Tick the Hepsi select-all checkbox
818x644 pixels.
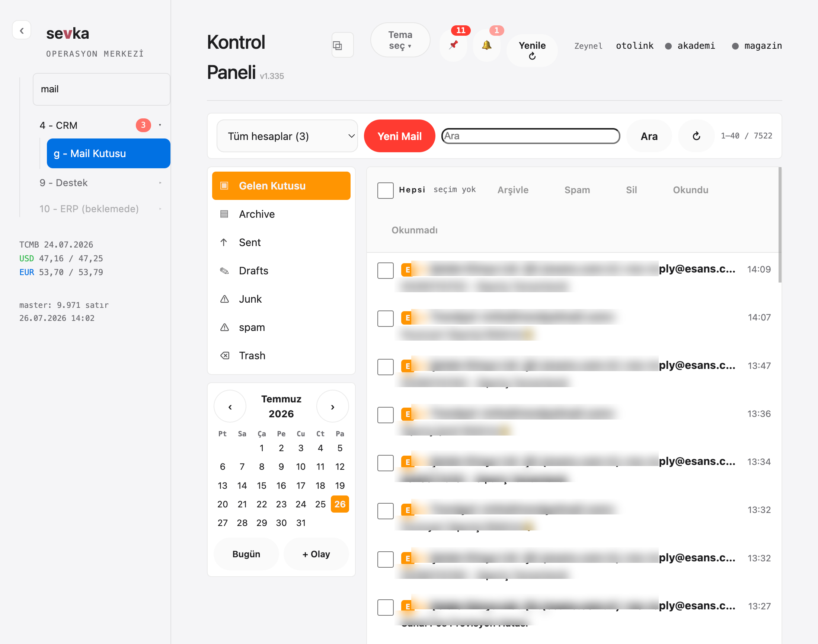385,190
